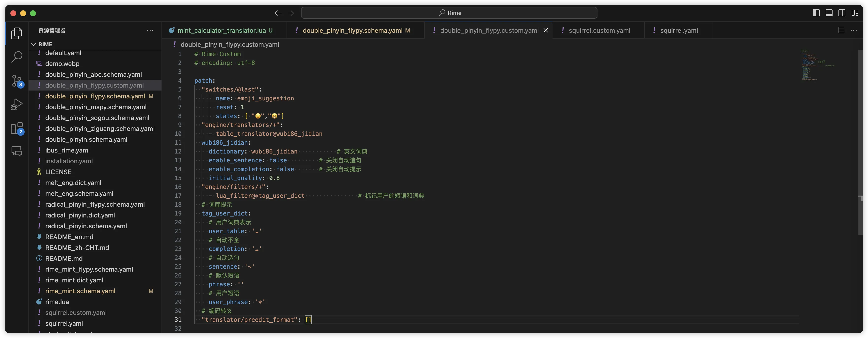
Task: Open rime.lua file
Action: click(57, 302)
